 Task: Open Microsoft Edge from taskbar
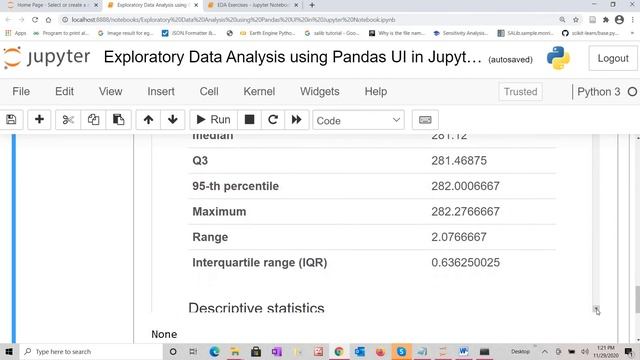pos(214,351)
